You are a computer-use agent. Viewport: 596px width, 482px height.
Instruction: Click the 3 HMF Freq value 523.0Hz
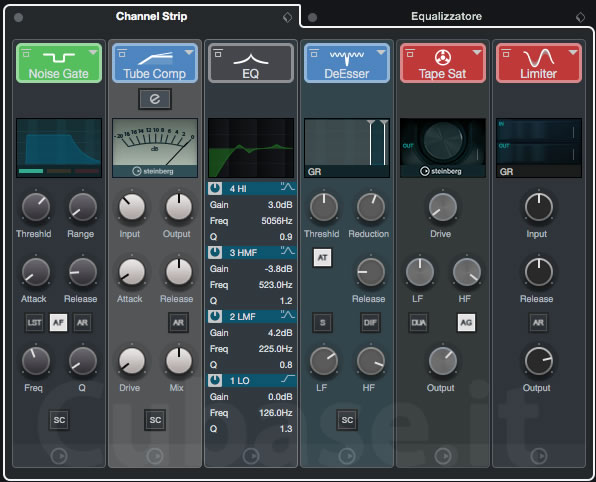pyautogui.click(x=276, y=285)
